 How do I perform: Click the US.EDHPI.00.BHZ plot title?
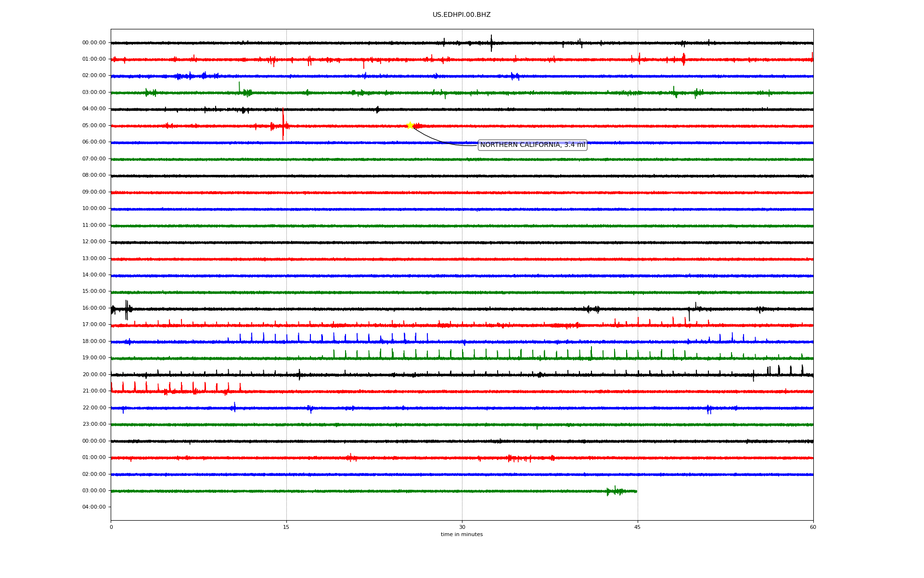click(461, 15)
